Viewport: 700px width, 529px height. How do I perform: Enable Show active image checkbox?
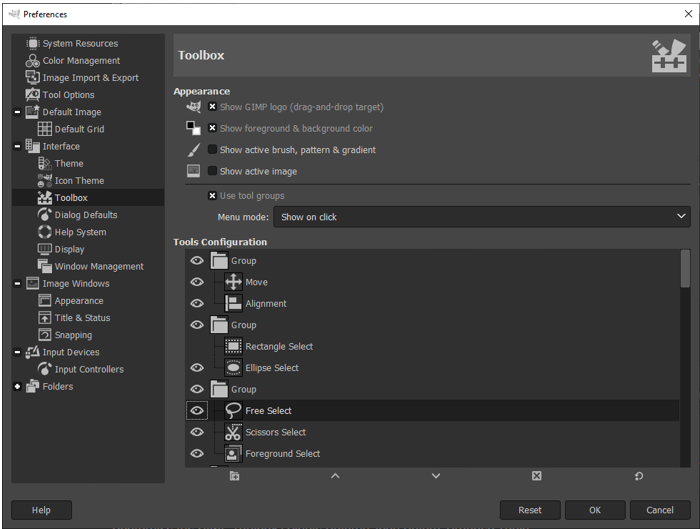212,171
